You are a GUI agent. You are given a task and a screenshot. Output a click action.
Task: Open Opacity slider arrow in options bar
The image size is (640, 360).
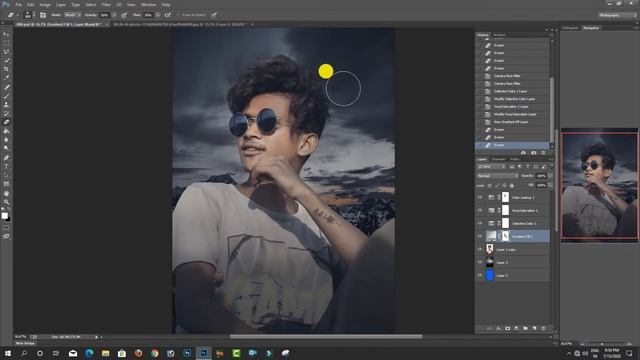point(114,15)
